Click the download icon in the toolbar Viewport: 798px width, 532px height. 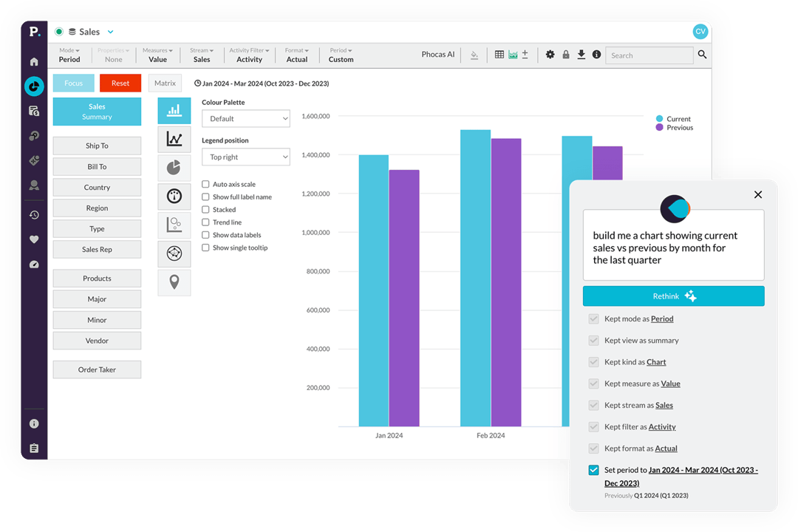pyautogui.click(x=582, y=55)
